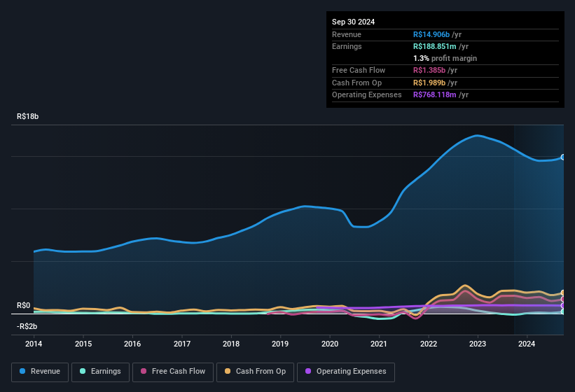
Task: Select the 2024 label on the x-axis
Action: 527,344
